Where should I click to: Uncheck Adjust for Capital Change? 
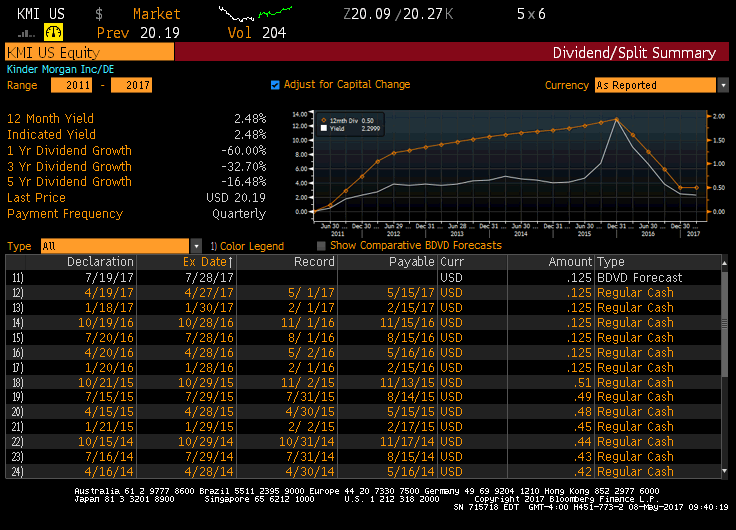[275, 85]
